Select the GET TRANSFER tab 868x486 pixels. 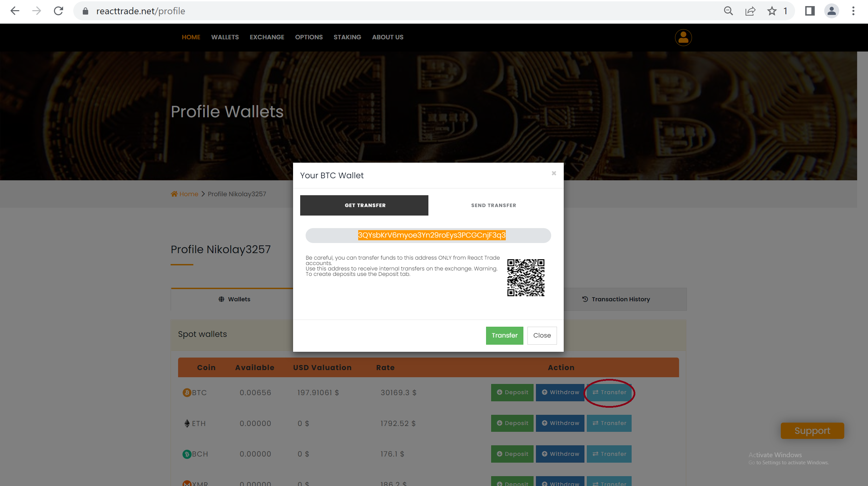pos(364,205)
